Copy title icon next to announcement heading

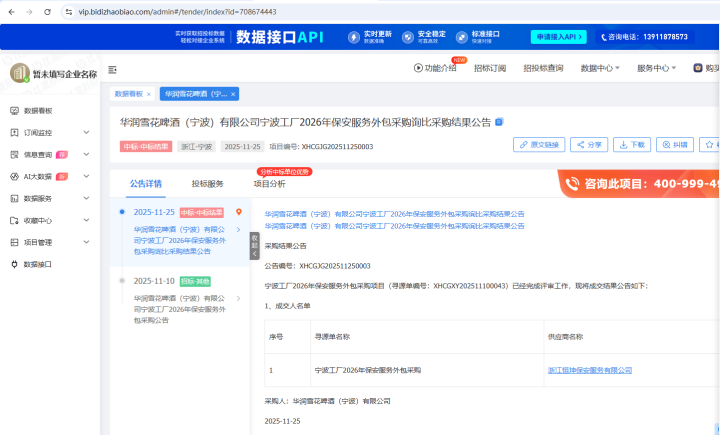coord(499,122)
